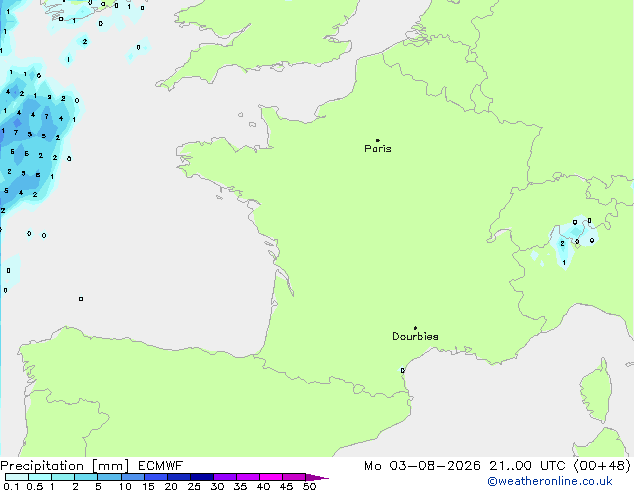This screenshot has height=490, width=634.
Task: Select the dark blue swatch between 25 and 30
Action: click(x=202, y=477)
